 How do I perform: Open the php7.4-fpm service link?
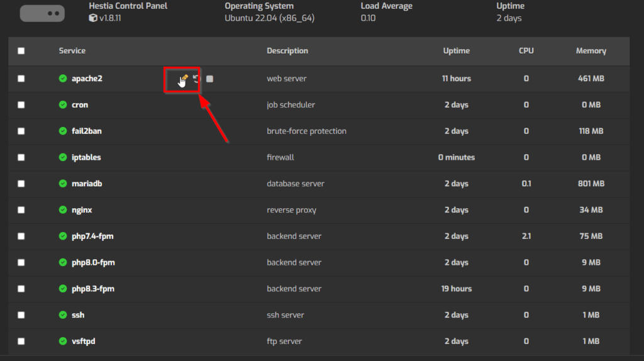point(92,236)
